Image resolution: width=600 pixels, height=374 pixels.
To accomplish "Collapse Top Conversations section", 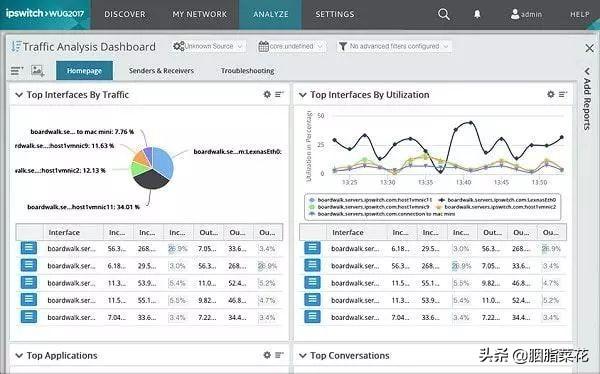I will 302,356.
